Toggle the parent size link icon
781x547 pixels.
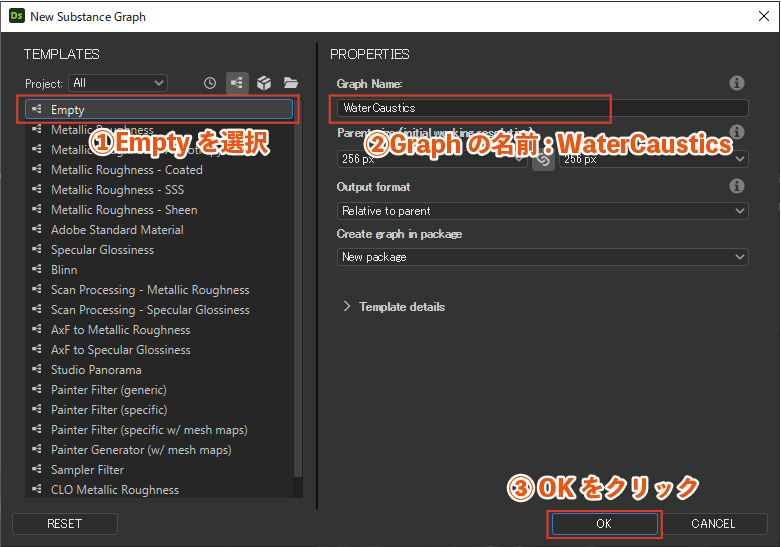click(543, 159)
